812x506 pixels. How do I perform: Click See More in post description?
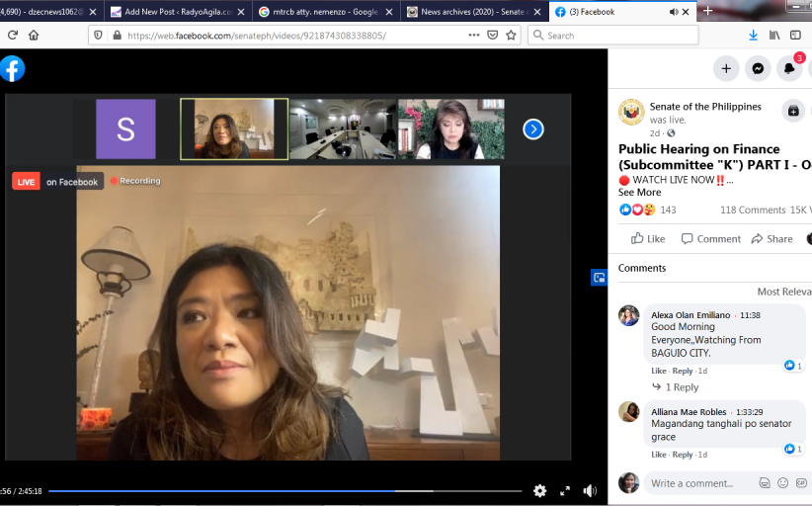639,192
